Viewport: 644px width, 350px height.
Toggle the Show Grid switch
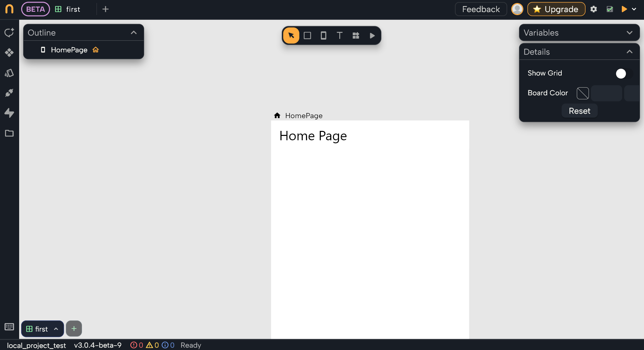[624, 73]
